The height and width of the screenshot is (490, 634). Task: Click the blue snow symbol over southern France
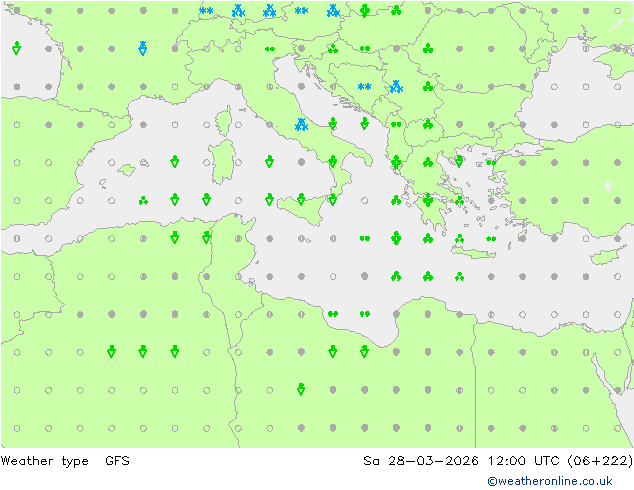point(143,48)
